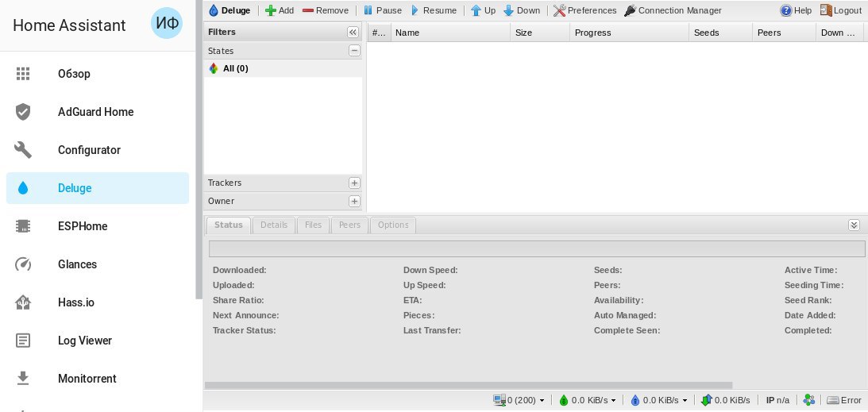Click the protocol traffic 0.0 KiB/s indicator
The width and height of the screenshot is (868, 412).
tap(726, 400)
